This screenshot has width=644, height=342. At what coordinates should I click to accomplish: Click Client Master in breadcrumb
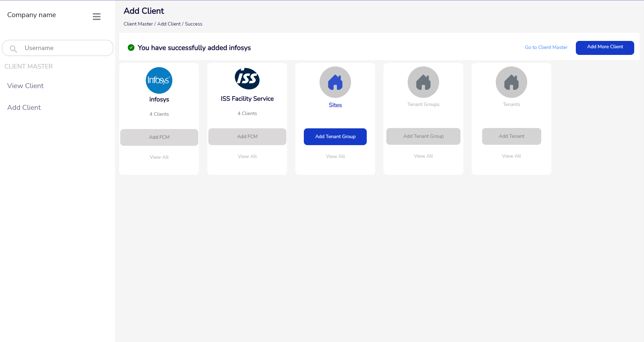[x=138, y=24]
